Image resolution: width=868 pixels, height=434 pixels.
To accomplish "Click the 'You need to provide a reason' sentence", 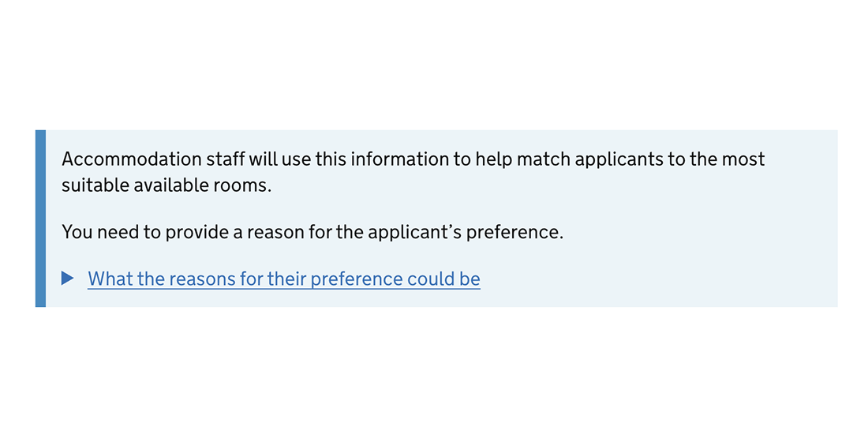I will (312, 233).
